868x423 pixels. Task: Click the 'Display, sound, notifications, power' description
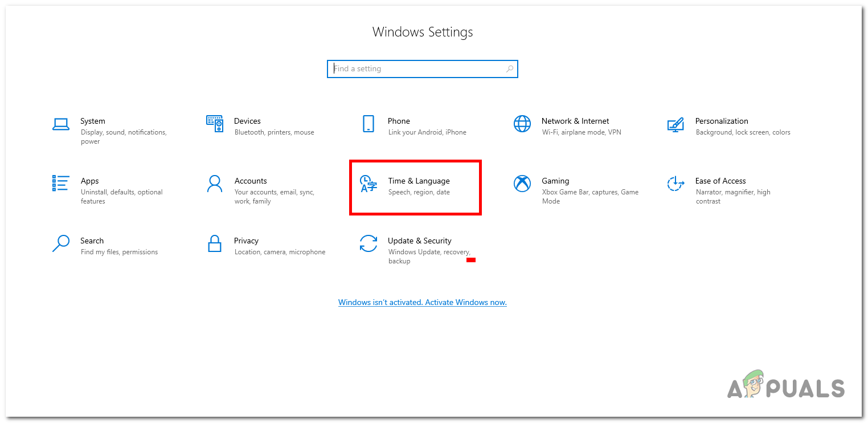pyautogui.click(x=124, y=137)
